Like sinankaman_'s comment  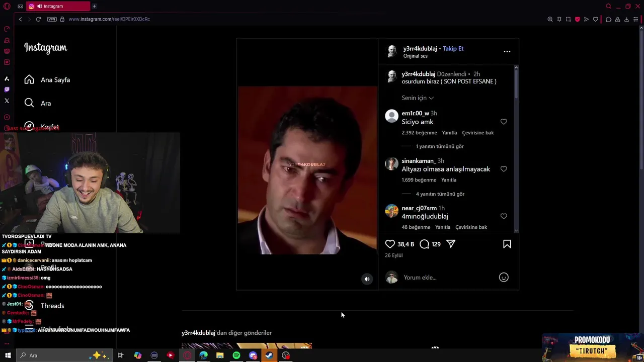pos(504,169)
